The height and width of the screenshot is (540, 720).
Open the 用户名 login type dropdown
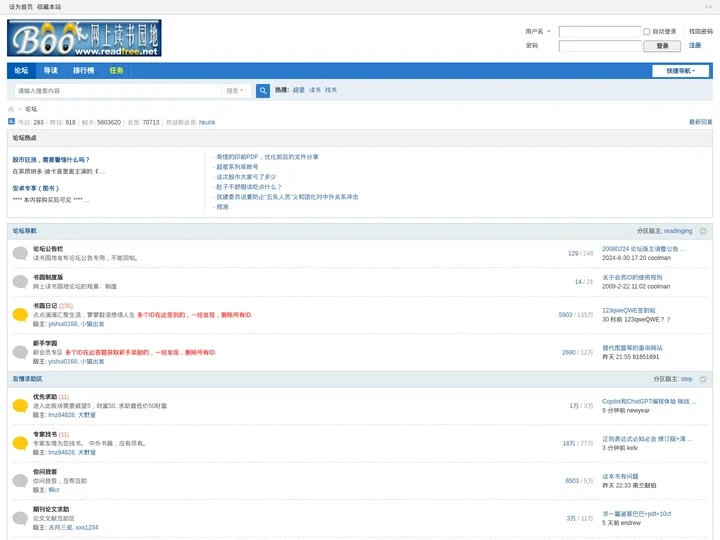pyautogui.click(x=538, y=31)
